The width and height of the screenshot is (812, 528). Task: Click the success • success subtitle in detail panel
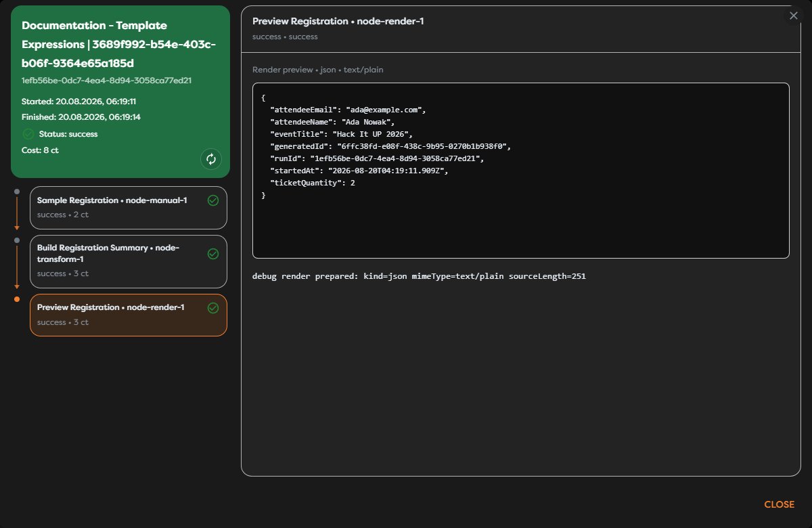[x=285, y=37]
